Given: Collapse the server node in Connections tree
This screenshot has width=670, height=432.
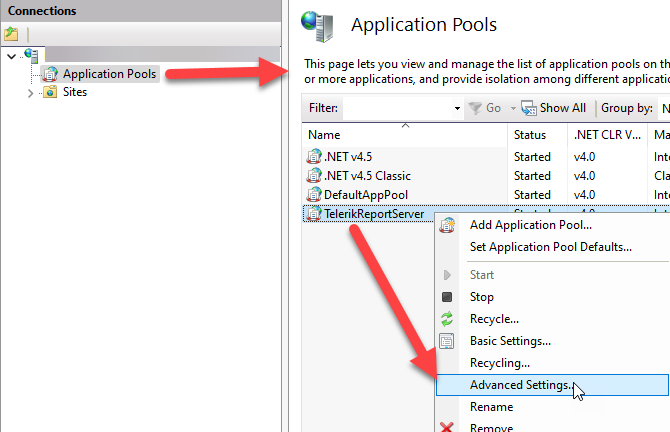Looking at the screenshot, I should click(12, 56).
